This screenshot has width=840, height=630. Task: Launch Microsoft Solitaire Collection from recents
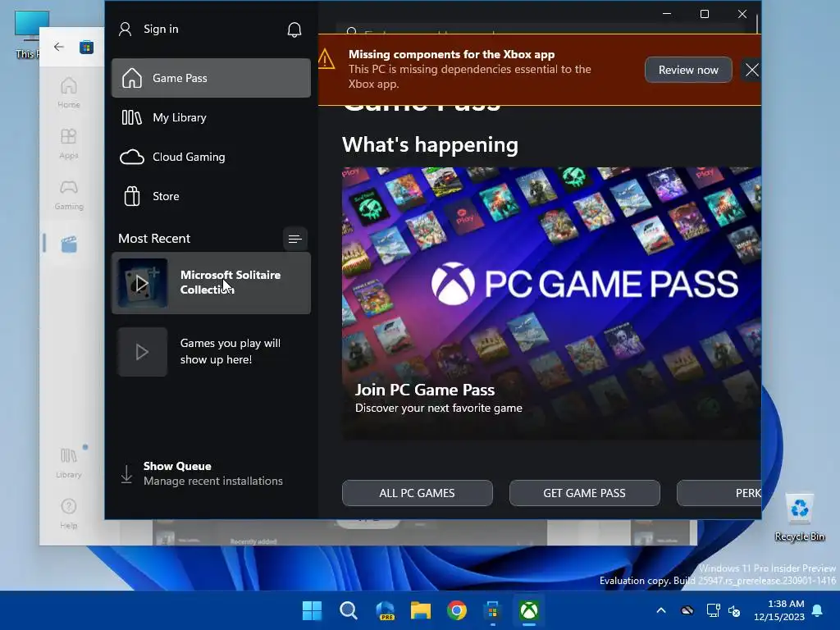point(211,283)
